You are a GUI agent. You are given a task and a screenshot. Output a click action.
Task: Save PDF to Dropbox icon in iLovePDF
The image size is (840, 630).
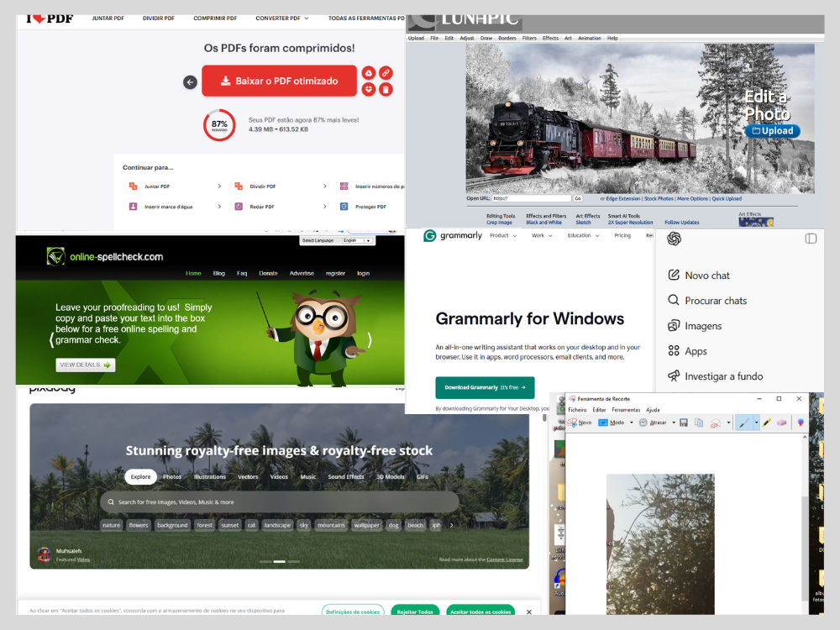pos(369,90)
